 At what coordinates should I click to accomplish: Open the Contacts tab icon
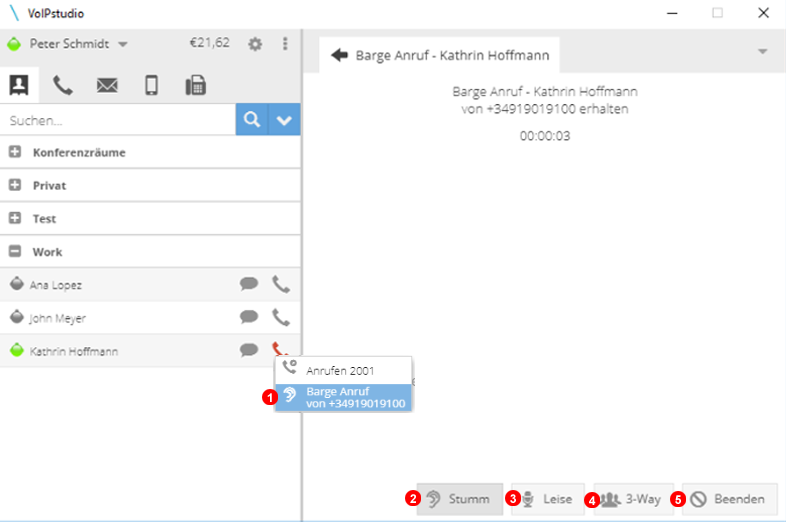pos(19,85)
